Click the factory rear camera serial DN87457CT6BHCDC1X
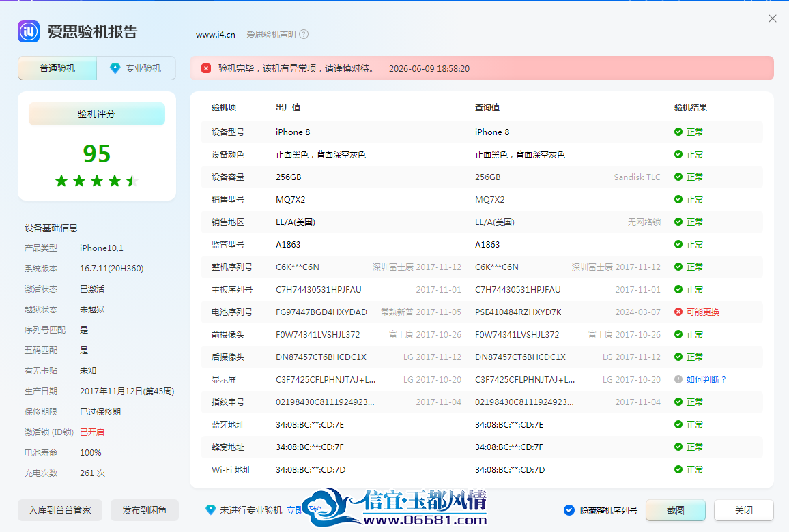 pyautogui.click(x=321, y=357)
